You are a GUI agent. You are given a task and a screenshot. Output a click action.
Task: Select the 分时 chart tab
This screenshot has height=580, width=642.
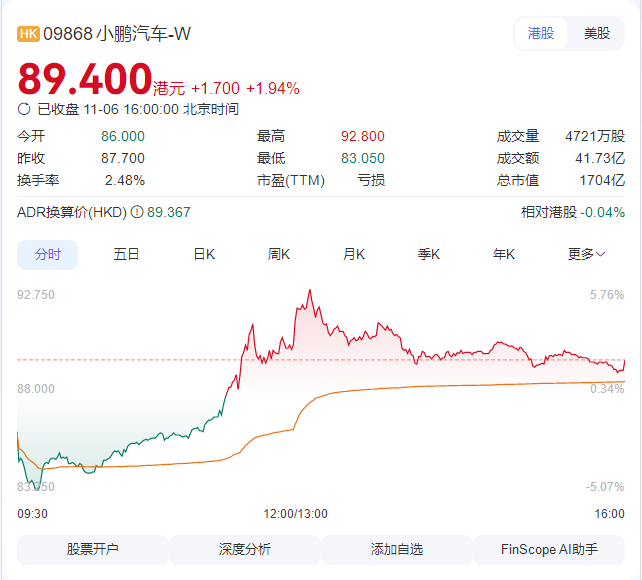[47, 254]
